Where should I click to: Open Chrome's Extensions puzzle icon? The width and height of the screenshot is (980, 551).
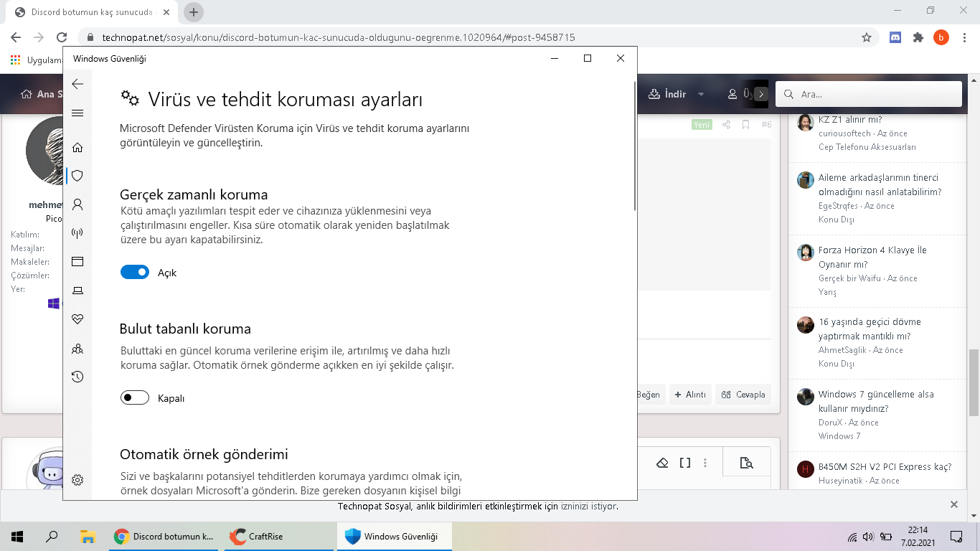pos(918,37)
